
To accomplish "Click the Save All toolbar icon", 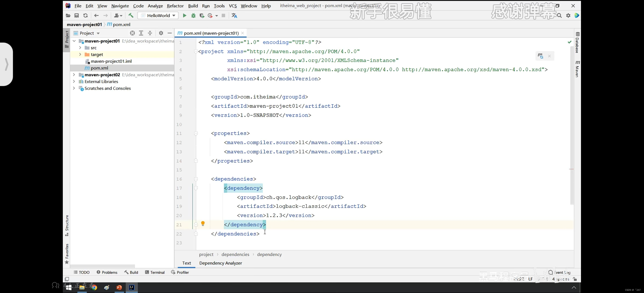I will [77, 15].
